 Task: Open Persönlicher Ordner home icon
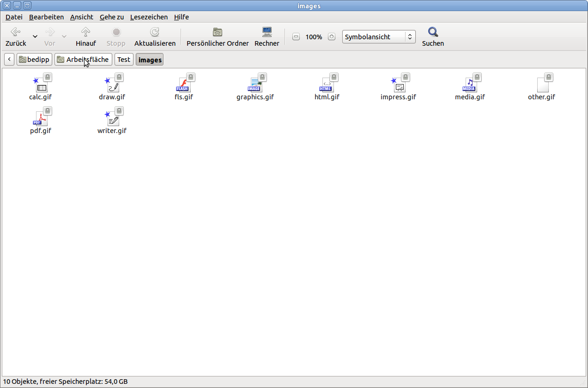(218, 32)
